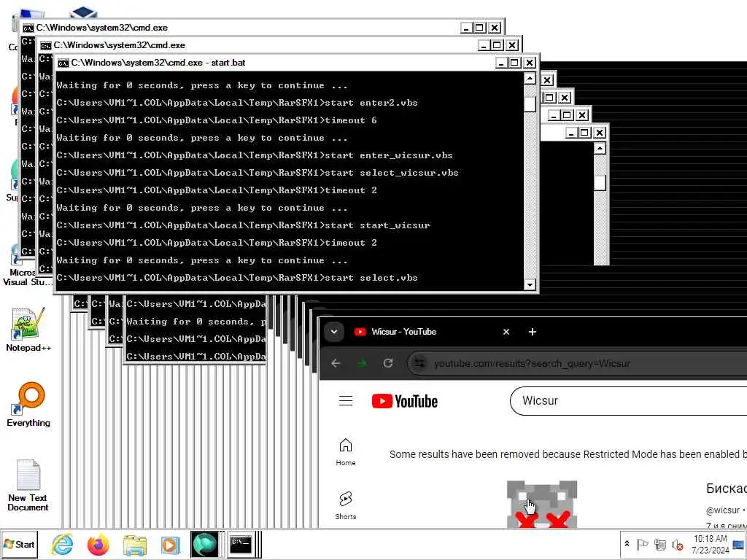Open the browser tab search dropdown
747x560 pixels.
point(334,332)
